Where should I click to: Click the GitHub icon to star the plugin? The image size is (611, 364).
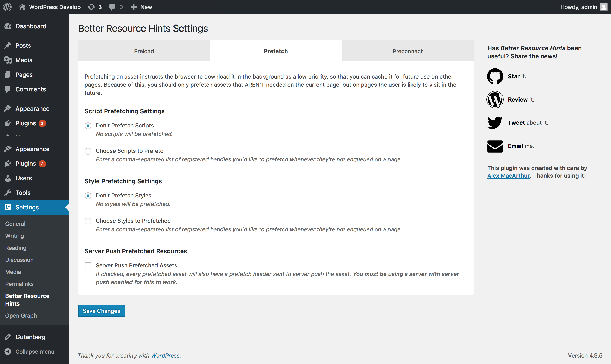(x=495, y=76)
